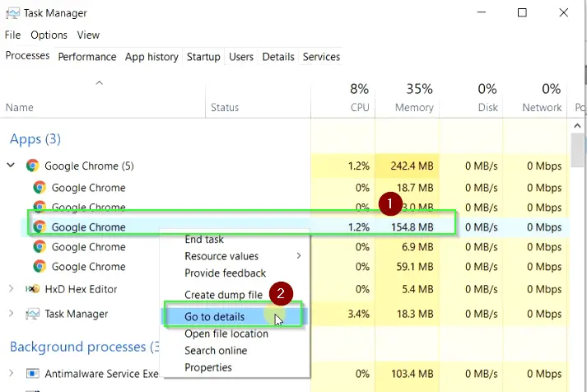587x392 pixels.
Task: Click the Background processes group heading
Action: (x=85, y=347)
